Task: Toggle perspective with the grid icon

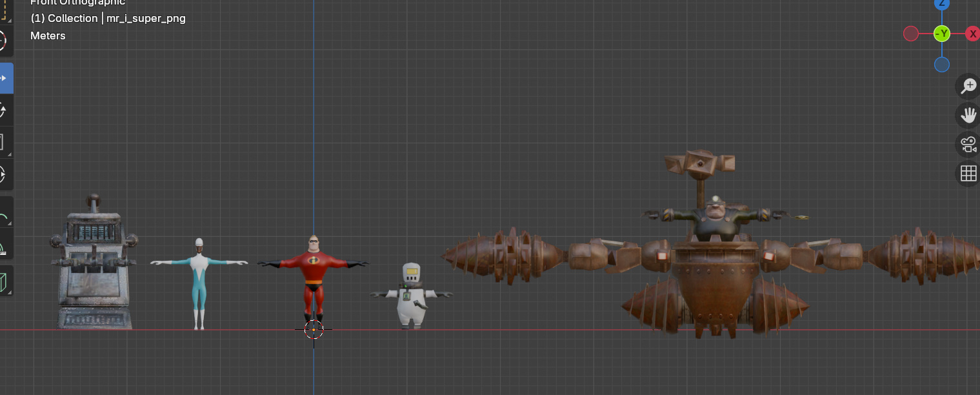Action: pyautogui.click(x=968, y=173)
